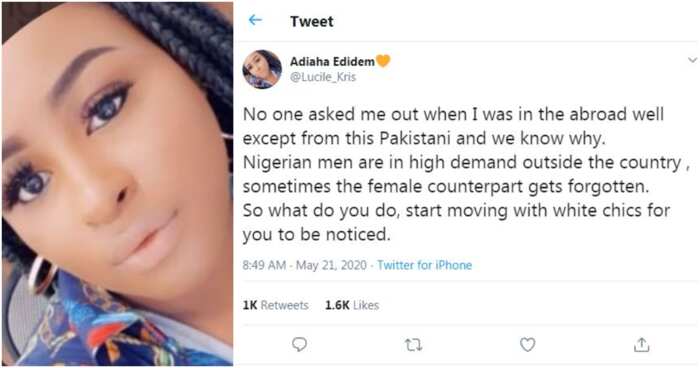The height and width of the screenshot is (368, 700).
Task: Open Adiaha Edidem's profile avatar
Action: pyautogui.click(x=262, y=69)
